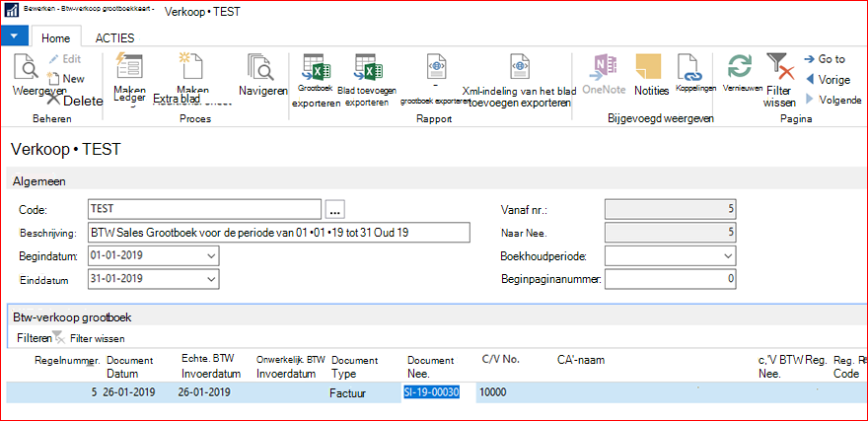
Task: Click the Document Datum 26-01-2019 cell
Action: pyautogui.click(x=129, y=392)
